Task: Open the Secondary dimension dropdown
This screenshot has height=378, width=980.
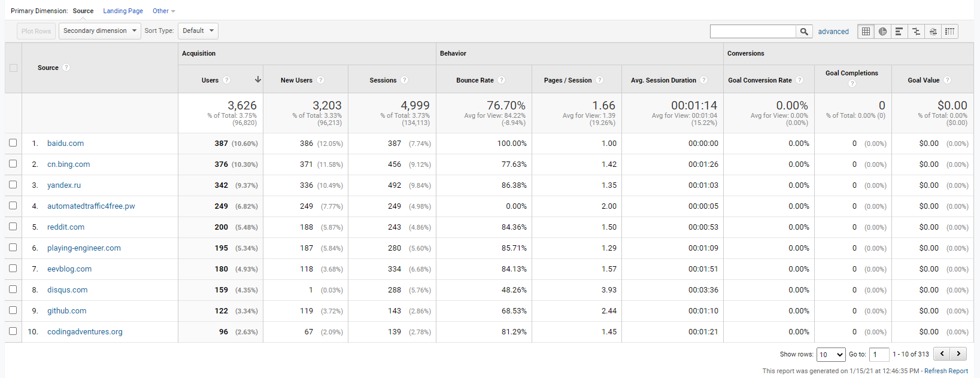Action: pyautogui.click(x=99, y=31)
